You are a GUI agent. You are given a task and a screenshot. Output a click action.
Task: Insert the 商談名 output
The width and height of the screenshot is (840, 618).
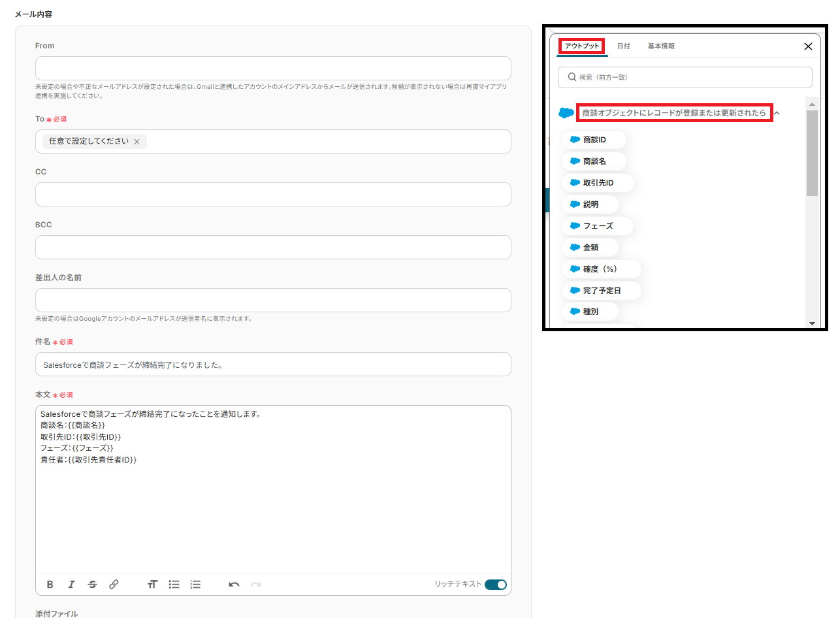pyautogui.click(x=594, y=161)
